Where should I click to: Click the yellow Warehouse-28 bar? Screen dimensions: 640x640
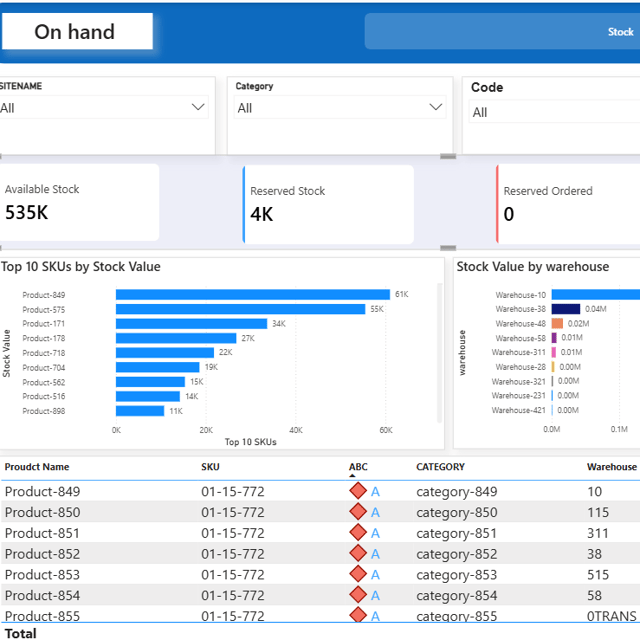(553, 367)
